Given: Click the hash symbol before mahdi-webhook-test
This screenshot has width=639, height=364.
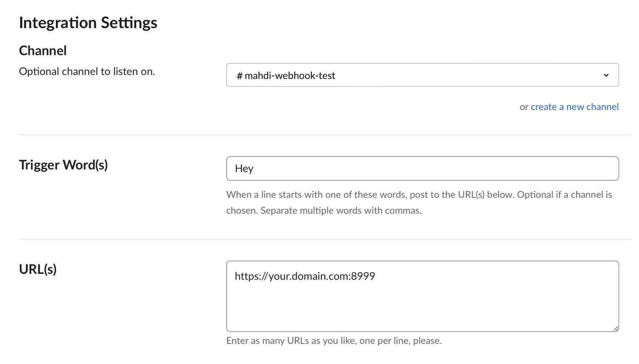Looking at the screenshot, I should [239, 76].
